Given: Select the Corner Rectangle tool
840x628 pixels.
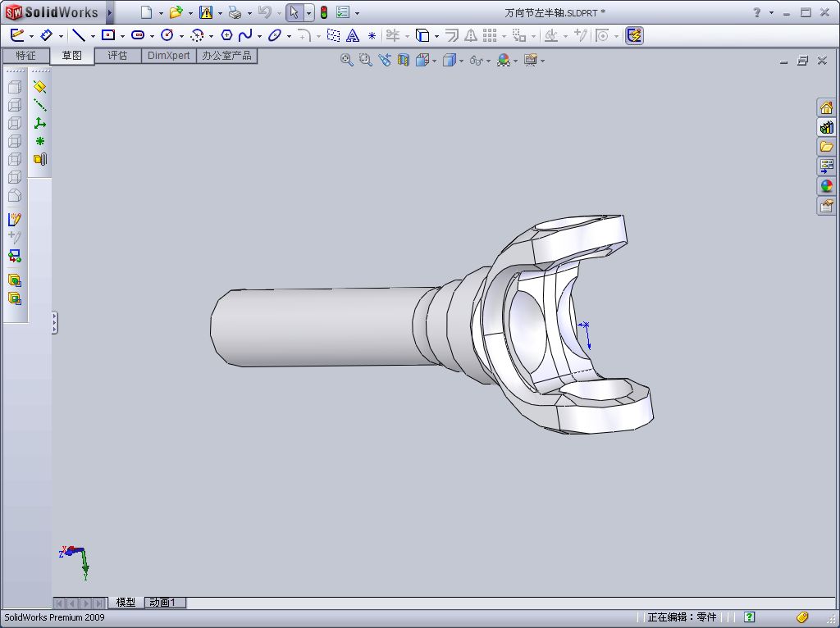Looking at the screenshot, I should click(x=108, y=35).
